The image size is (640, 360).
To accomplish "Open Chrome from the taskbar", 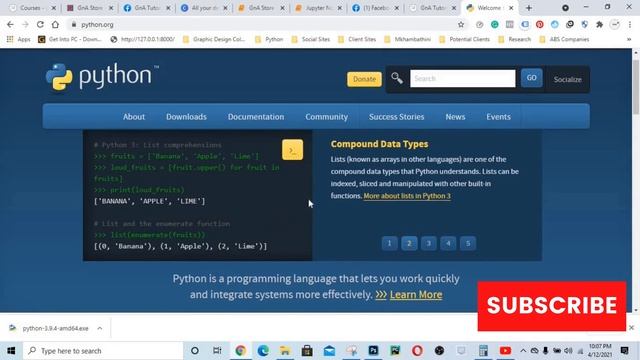I will pyautogui.click(x=240, y=351).
